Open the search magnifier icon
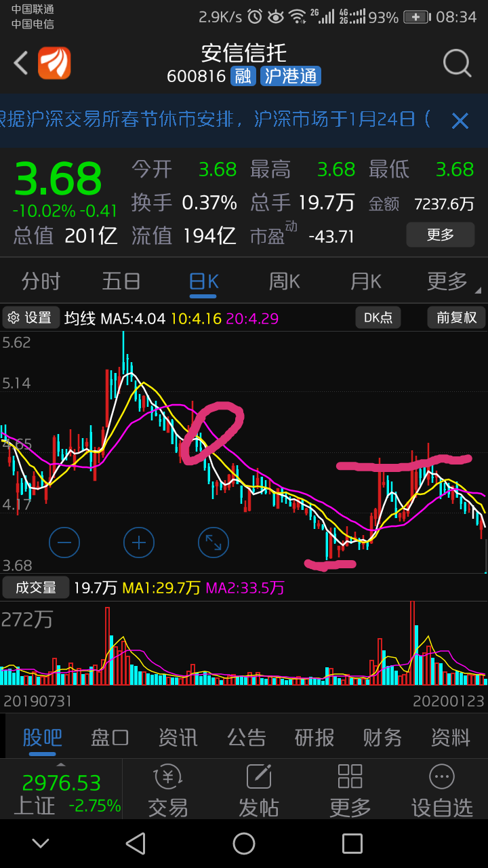 (x=457, y=63)
